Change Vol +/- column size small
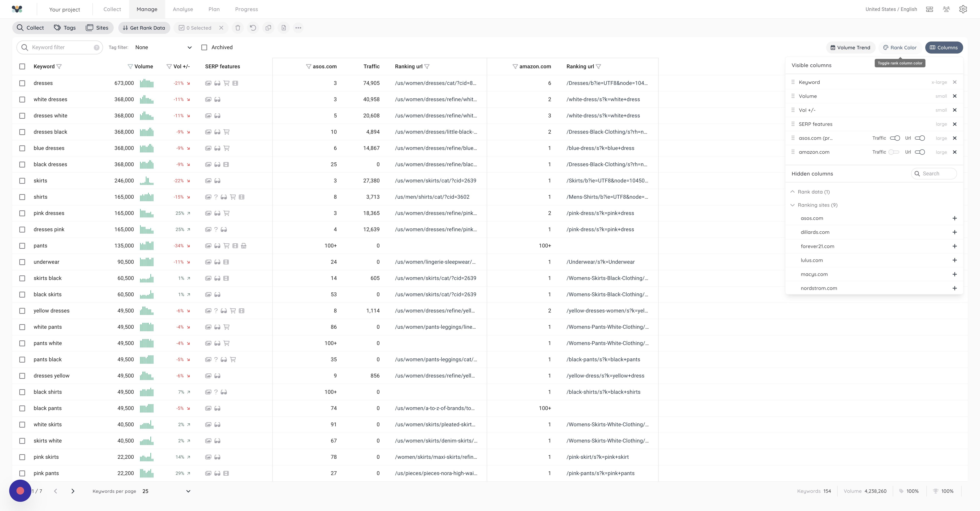 [x=941, y=110]
